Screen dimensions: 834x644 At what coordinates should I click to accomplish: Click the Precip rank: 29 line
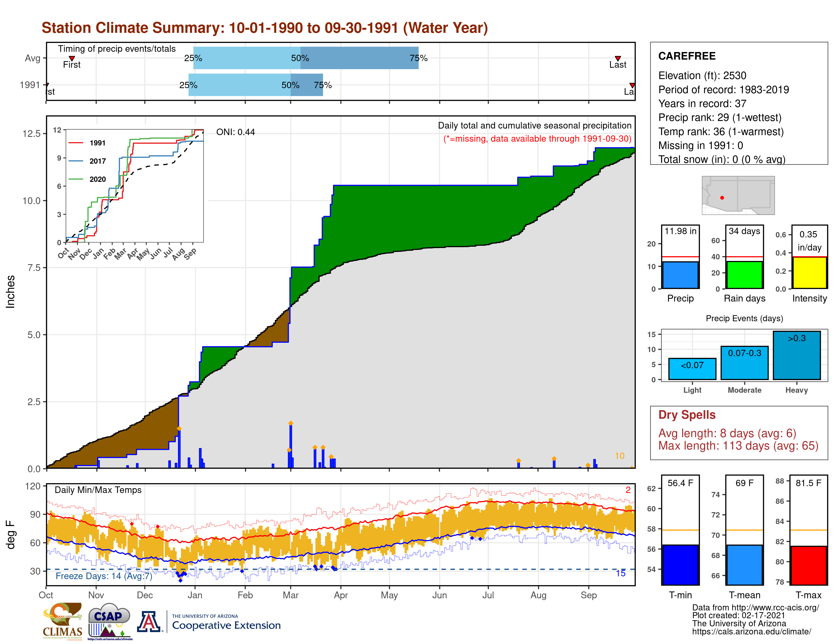pyautogui.click(x=720, y=117)
